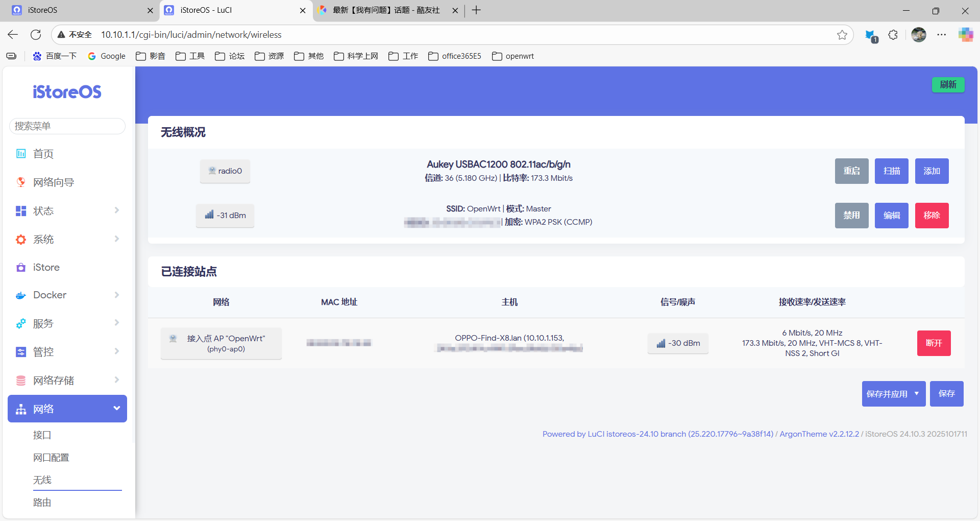Expand the 状态 status menu chevron
The width and height of the screenshot is (980, 521).
[117, 210]
